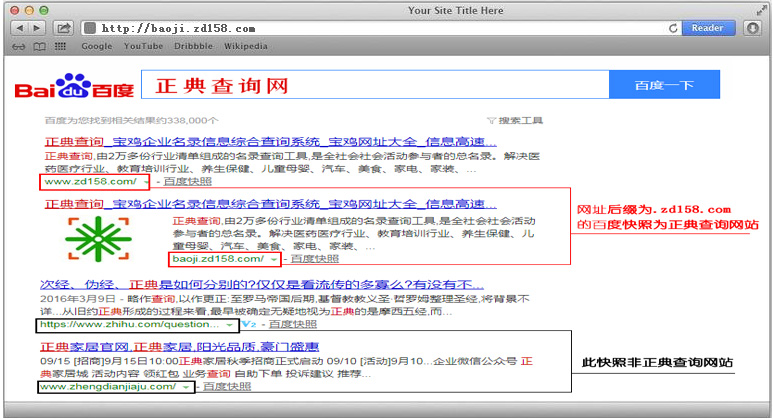Expand dropdown arrow after zhengdianjiaju URL
The width and height of the screenshot is (773, 420).
(186, 388)
